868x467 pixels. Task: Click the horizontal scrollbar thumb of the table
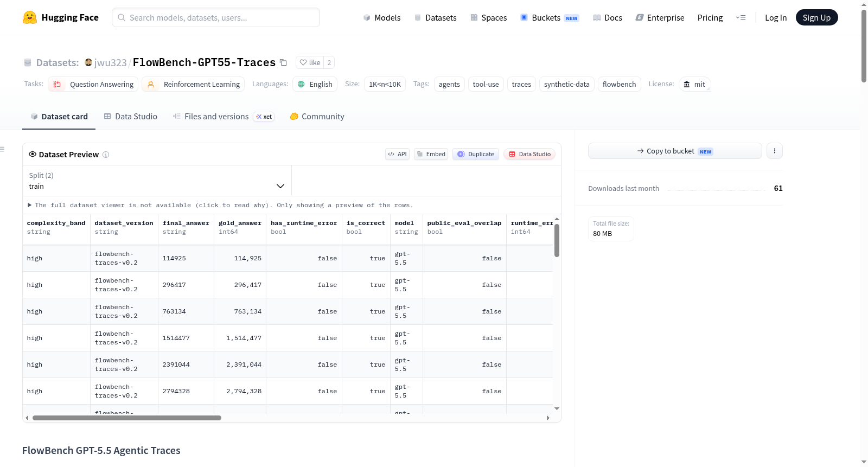pyautogui.click(x=127, y=418)
